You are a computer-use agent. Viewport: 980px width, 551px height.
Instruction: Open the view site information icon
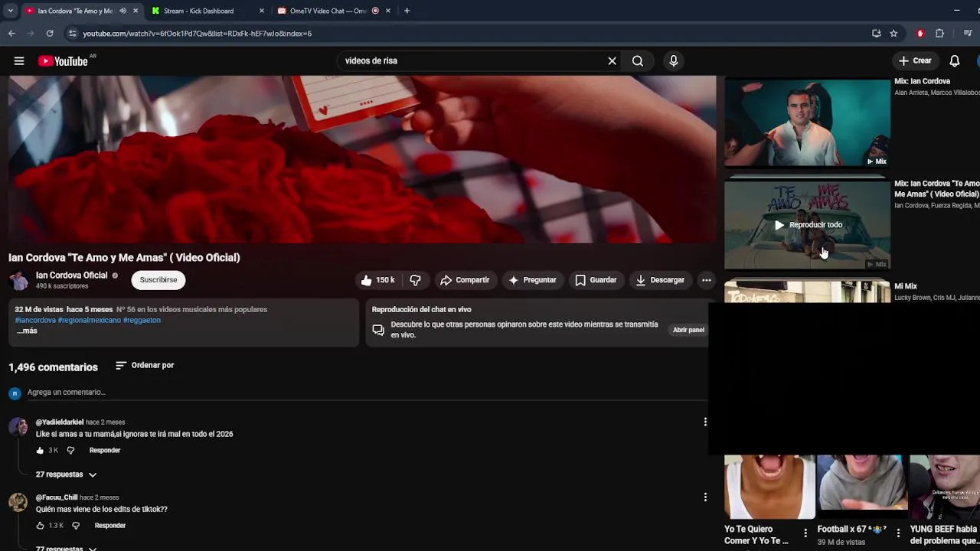[x=73, y=34]
